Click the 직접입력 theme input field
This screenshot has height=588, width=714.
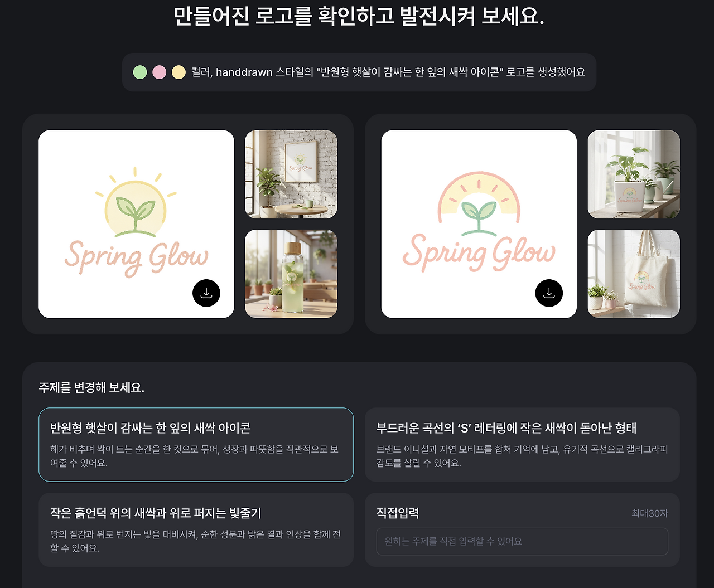[x=522, y=542]
